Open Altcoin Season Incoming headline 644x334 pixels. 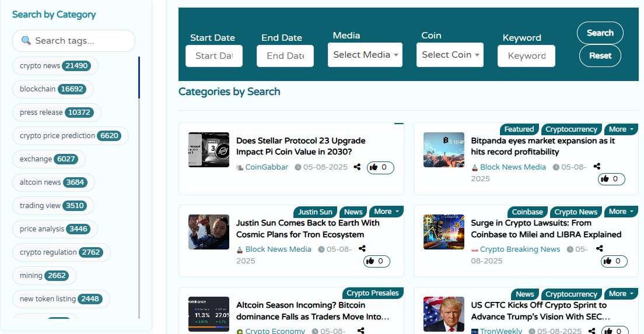(312, 311)
